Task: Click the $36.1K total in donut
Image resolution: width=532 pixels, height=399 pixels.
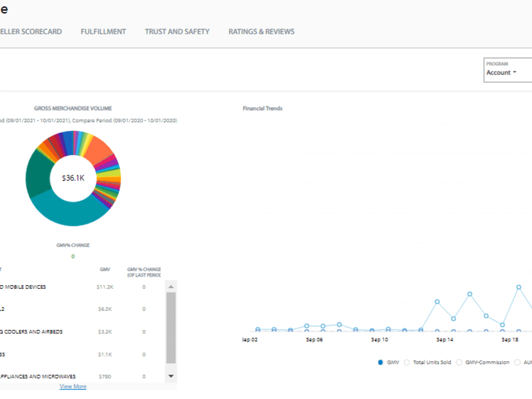Action: pyautogui.click(x=73, y=178)
